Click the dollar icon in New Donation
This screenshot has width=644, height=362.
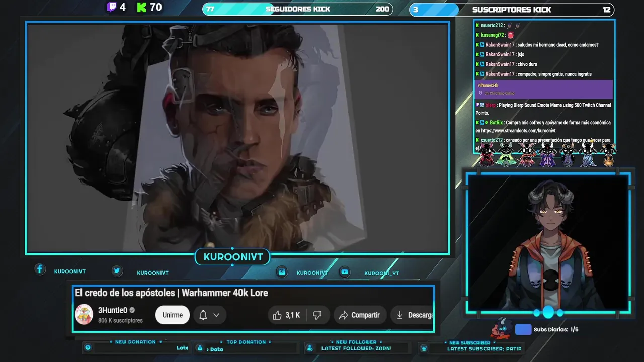(x=88, y=347)
